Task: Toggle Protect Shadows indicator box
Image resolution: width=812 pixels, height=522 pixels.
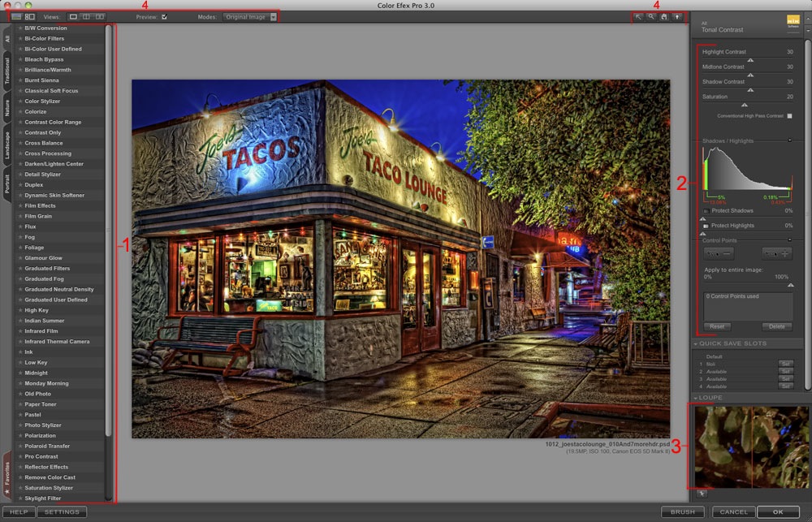Action: [706, 211]
